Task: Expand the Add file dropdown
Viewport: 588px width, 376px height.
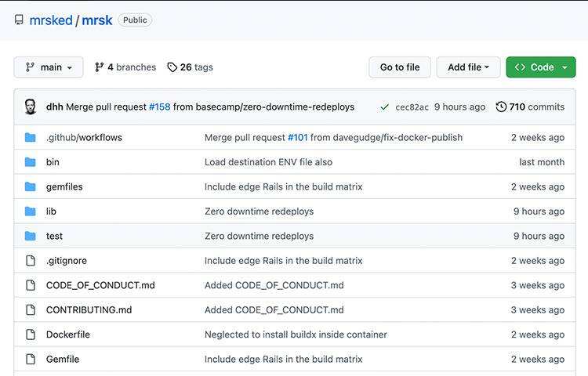Action: [468, 67]
